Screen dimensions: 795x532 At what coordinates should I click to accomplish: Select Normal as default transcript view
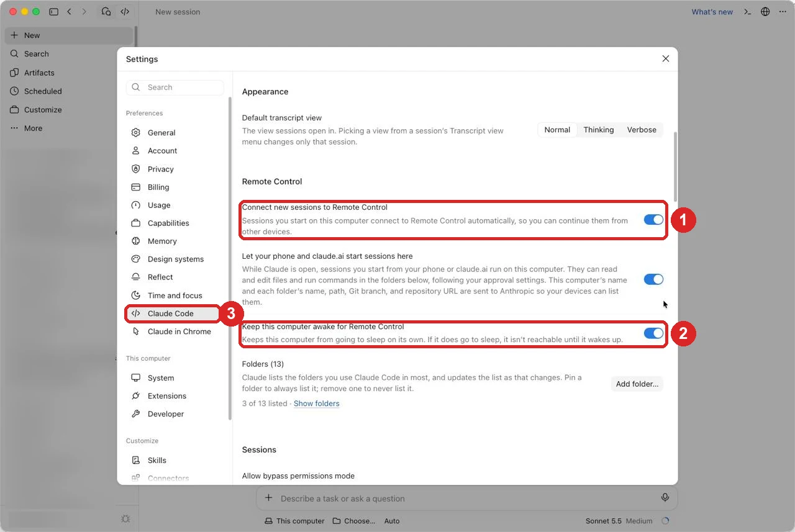557,130
